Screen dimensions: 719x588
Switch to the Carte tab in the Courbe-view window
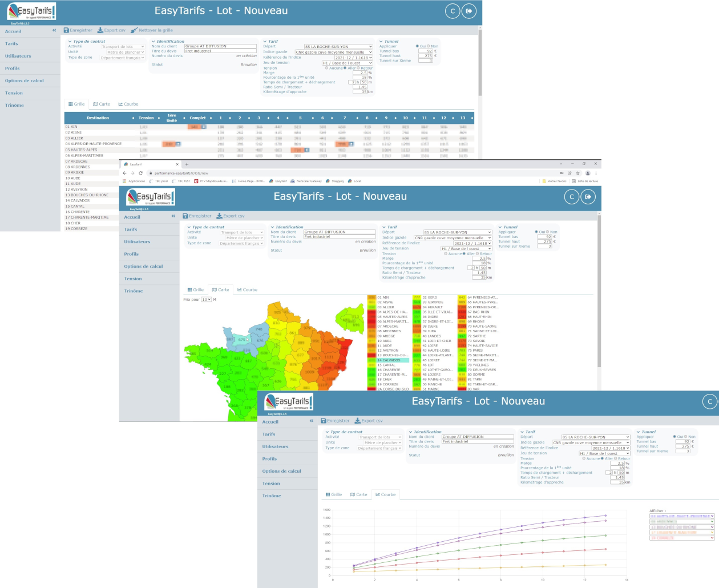click(x=359, y=494)
